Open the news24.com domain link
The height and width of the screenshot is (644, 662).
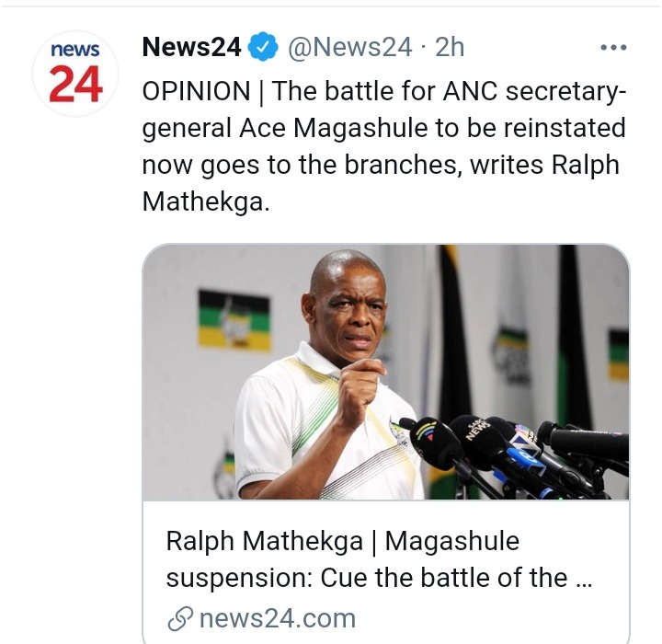276,618
